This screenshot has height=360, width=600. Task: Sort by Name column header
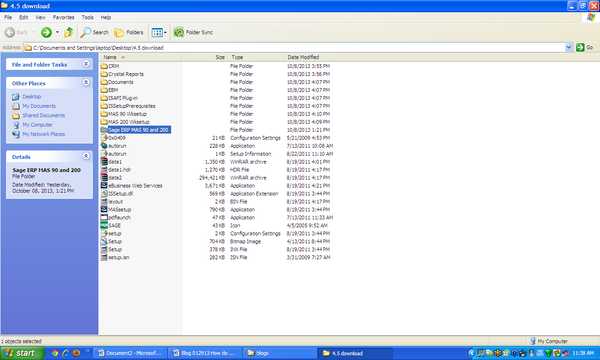tap(140, 57)
